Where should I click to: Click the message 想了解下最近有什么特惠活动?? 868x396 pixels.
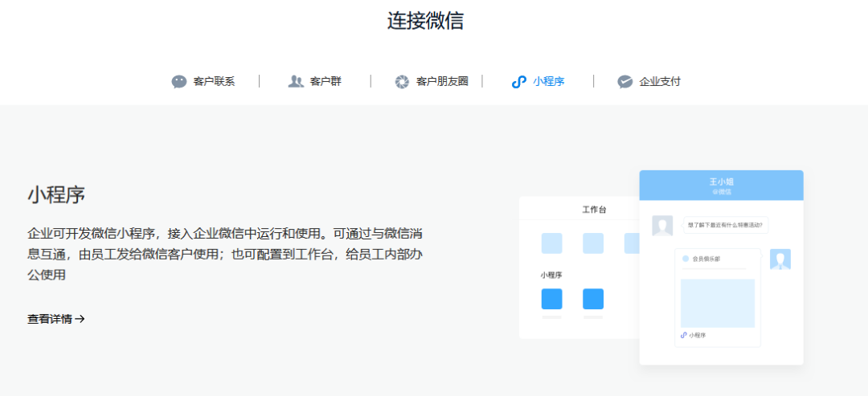725,225
